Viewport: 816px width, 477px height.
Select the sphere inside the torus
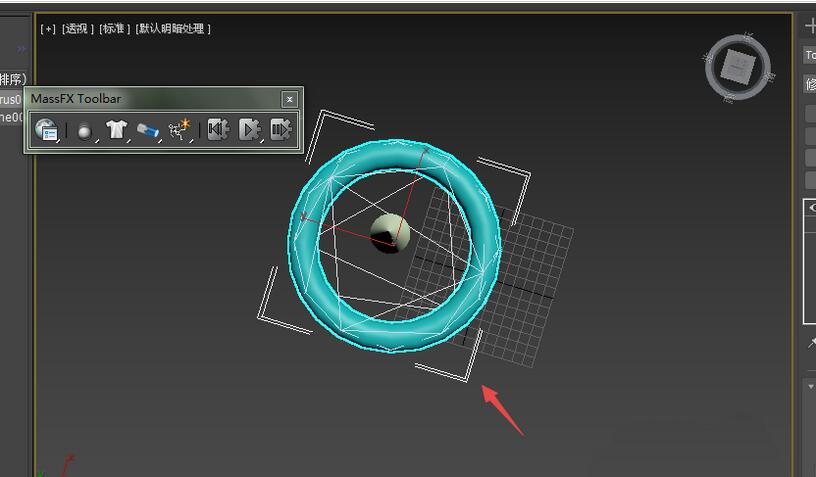(390, 233)
